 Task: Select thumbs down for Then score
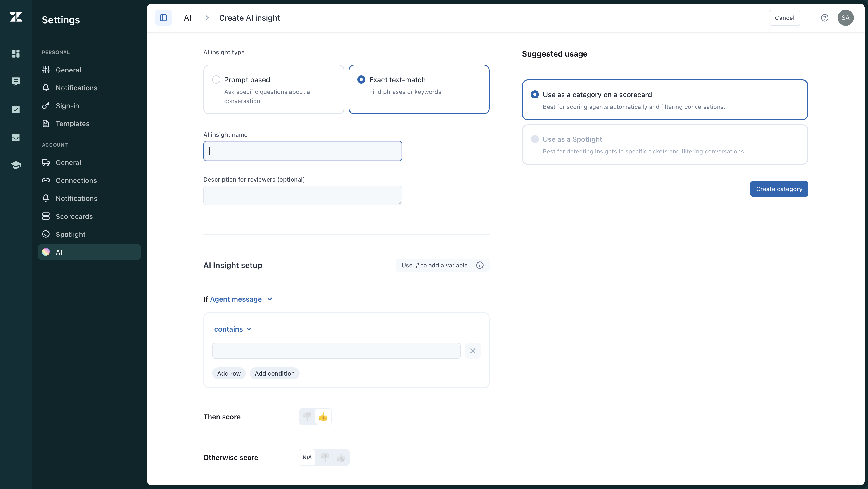307,417
